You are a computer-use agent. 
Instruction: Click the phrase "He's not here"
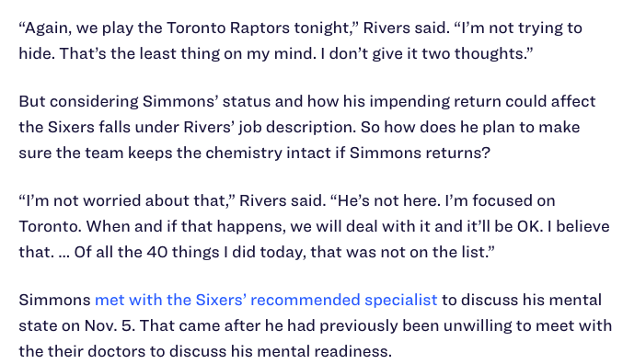click(388, 201)
